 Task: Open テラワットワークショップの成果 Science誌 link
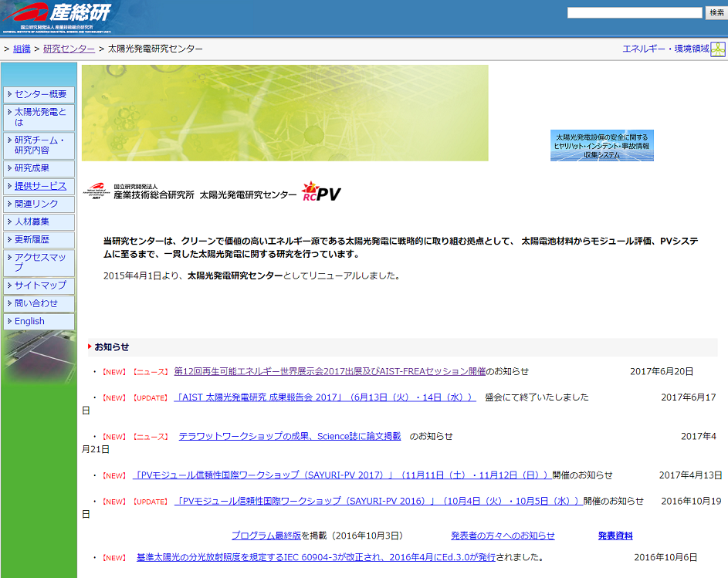(x=290, y=437)
